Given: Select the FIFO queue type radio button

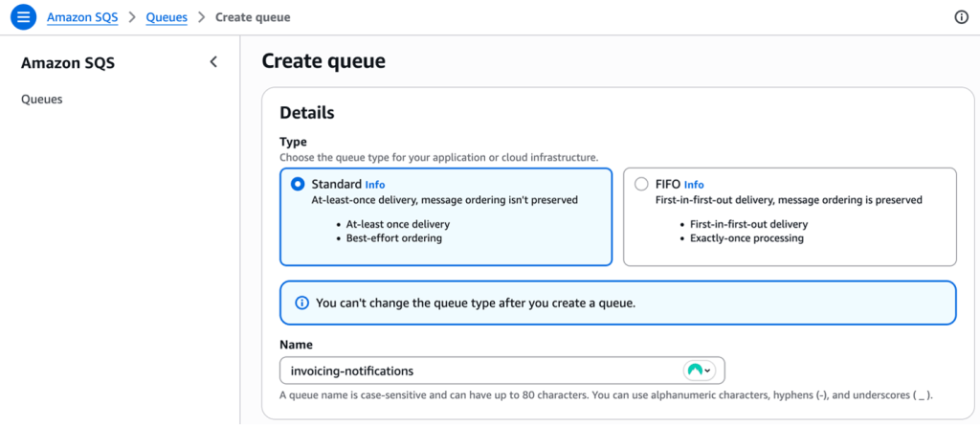Looking at the screenshot, I should point(641,184).
